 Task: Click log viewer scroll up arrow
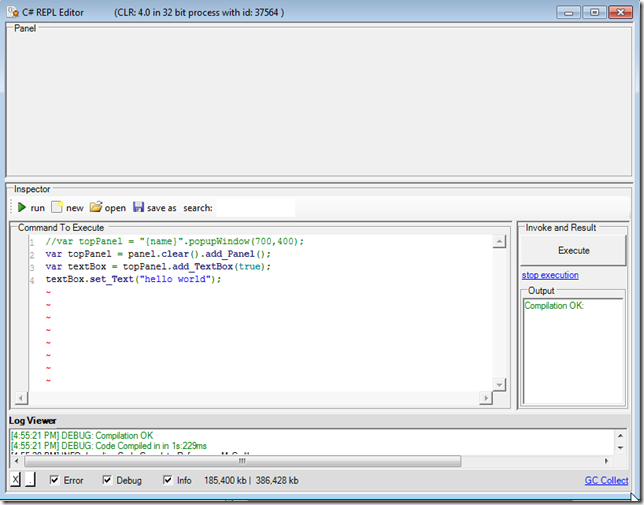[x=620, y=436]
